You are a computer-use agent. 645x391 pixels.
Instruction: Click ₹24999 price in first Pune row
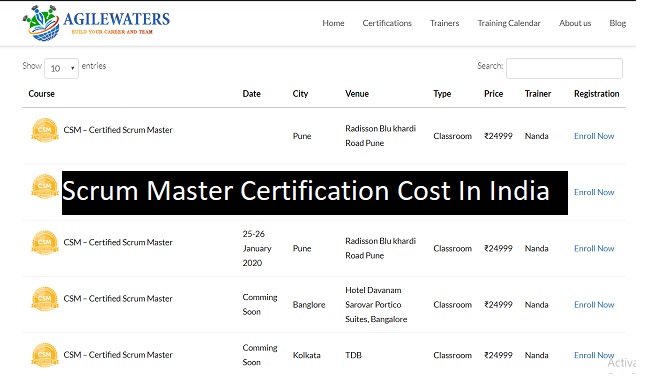pyautogui.click(x=498, y=136)
